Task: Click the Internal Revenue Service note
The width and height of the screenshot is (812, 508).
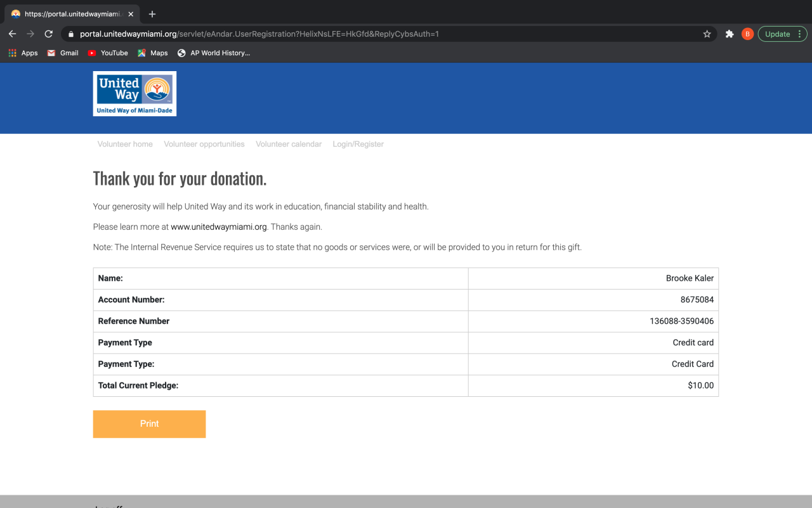Action: tap(337, 247)
